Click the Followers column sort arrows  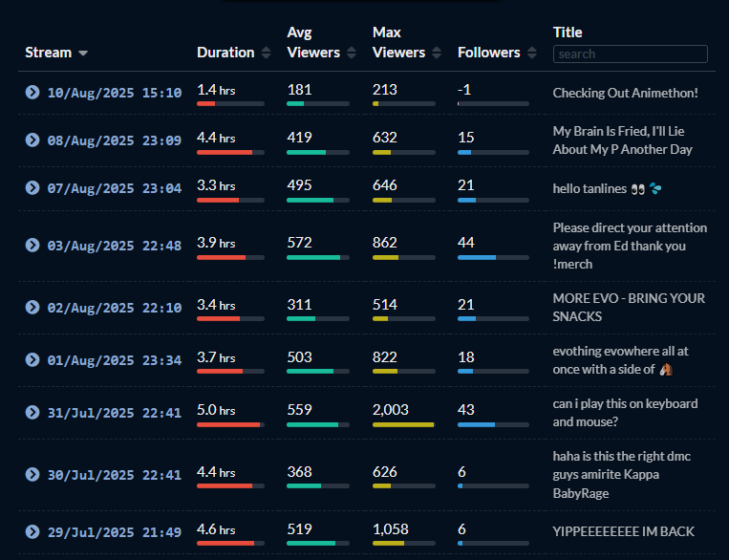pyautogui.click(x=532, y=53)
